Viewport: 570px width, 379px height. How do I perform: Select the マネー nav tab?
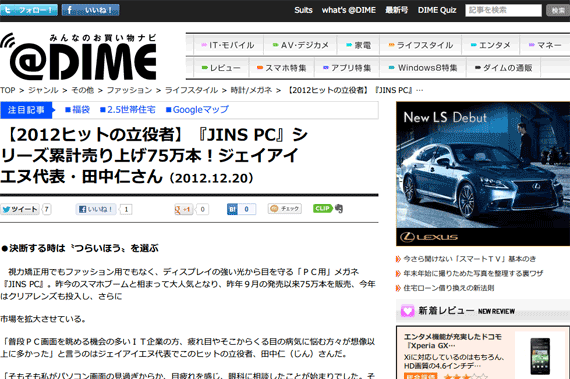545,45
